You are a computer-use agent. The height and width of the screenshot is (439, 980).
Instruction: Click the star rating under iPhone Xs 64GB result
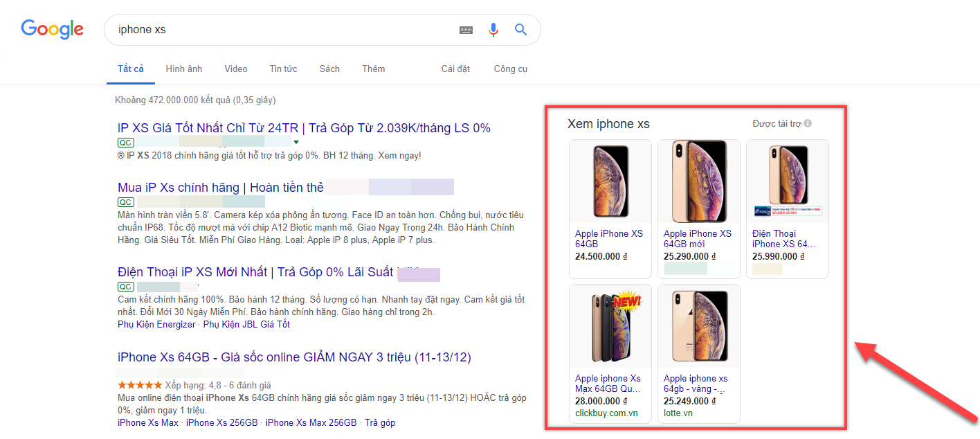138,384
